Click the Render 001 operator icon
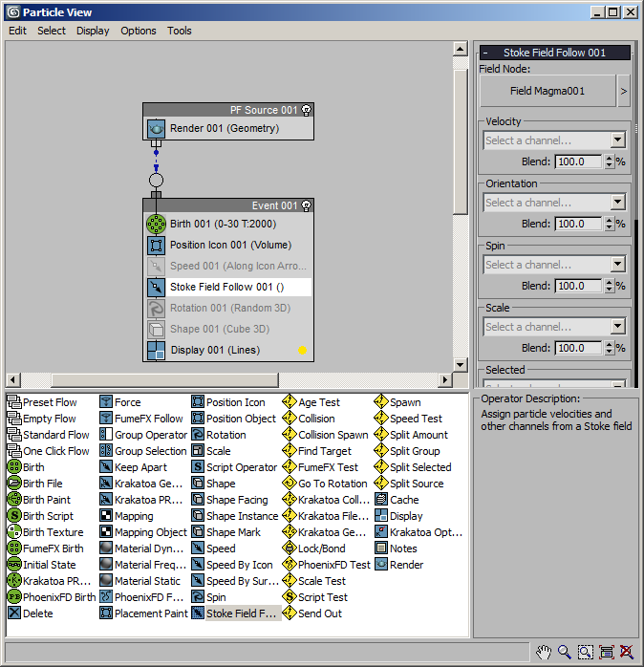 click(x=156, y=128)
